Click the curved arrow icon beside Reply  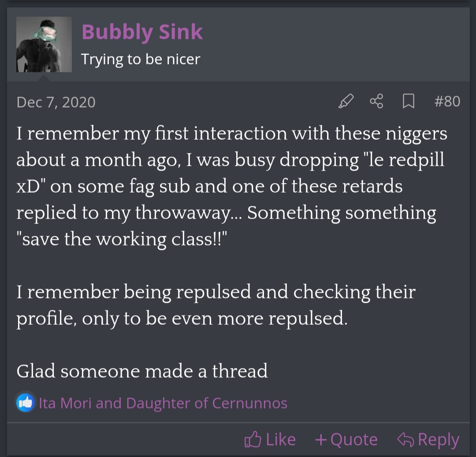pyautogui.click(x=405, y=439)
